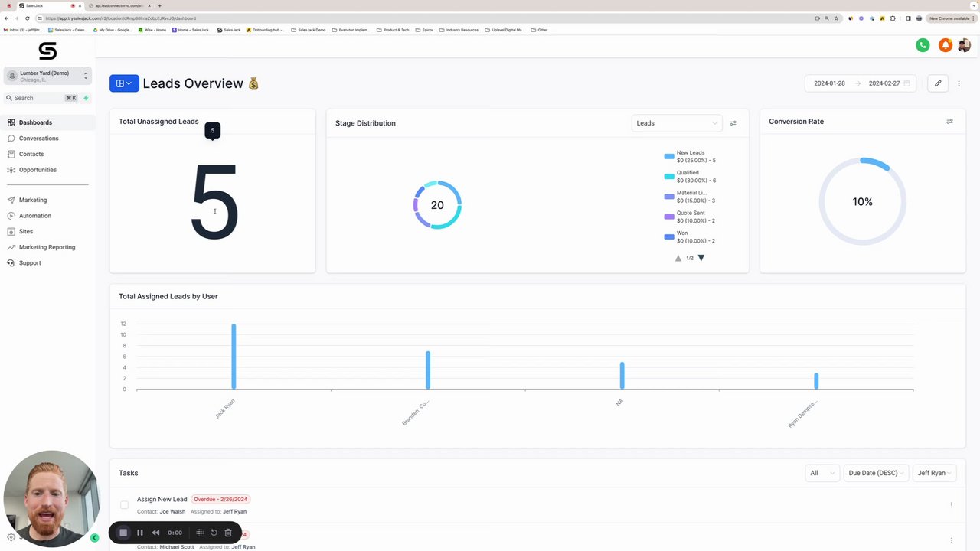Screen dimensions: 980x551
Task: Click the SalesJack logo in the sidebar
Action: click(x=47, y=51)
